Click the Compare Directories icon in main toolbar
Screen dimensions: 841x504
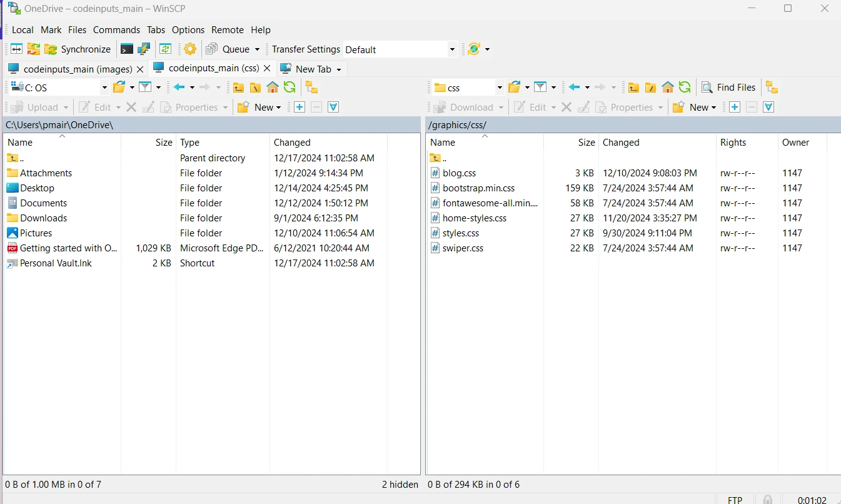pyautogui.click(x=16, y=49)
